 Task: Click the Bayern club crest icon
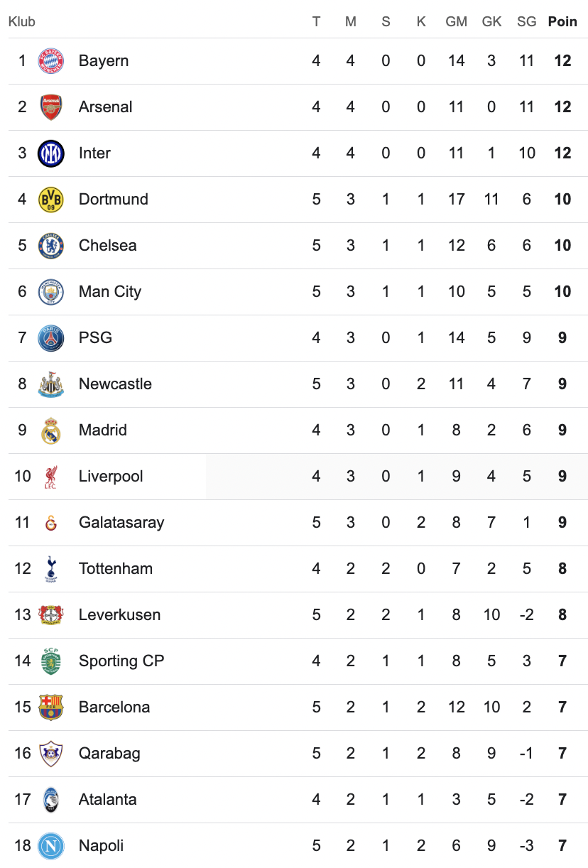[x=50, y=61]
